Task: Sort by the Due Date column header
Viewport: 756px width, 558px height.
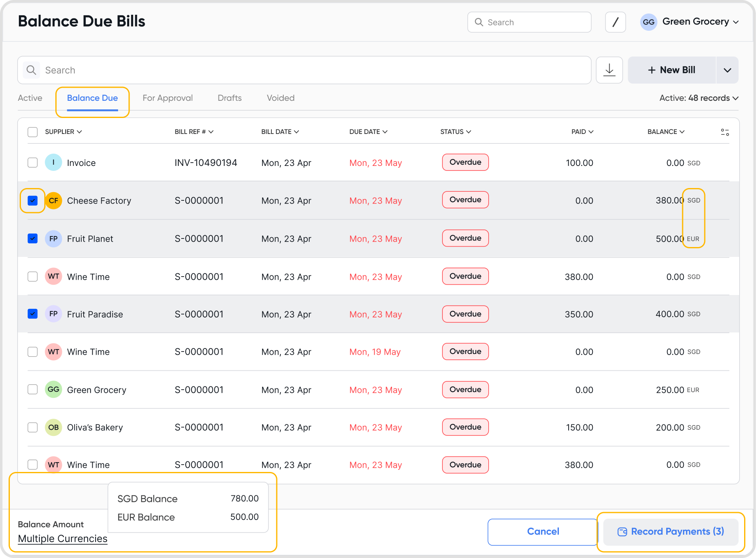Action: coord(368,132)
